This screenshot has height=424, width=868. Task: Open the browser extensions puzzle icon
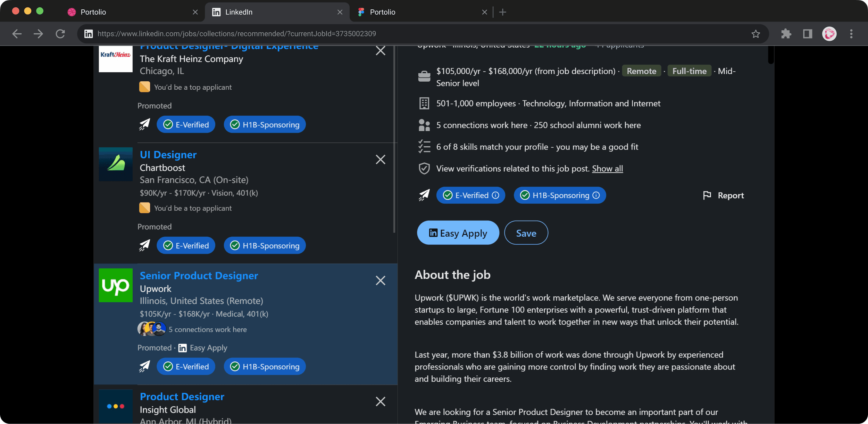[786, 34]
